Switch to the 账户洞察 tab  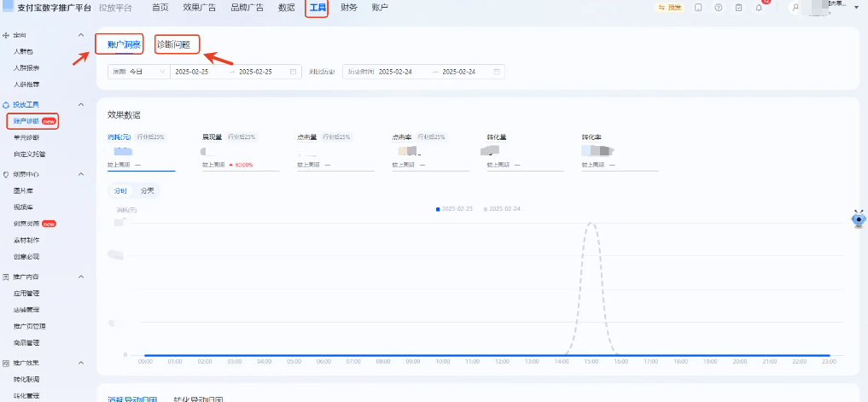tap(124, 45)
